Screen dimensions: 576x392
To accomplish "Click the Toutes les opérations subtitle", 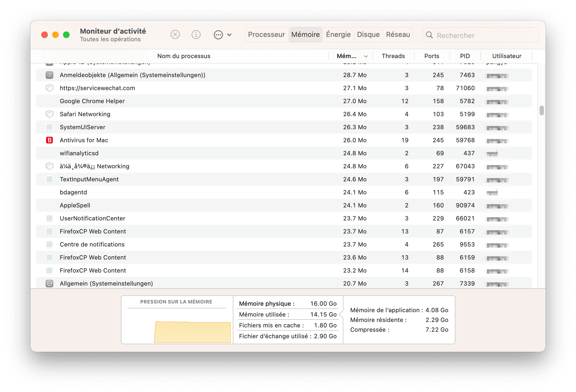I will pos(110,39).
